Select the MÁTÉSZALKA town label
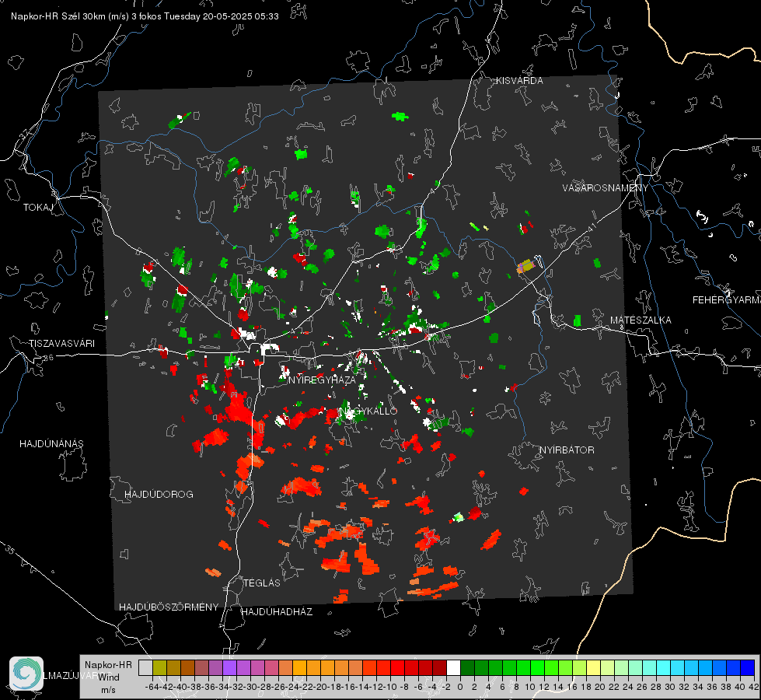The height and width of the screenshot is (700, 761). click(x=641, y=320)
